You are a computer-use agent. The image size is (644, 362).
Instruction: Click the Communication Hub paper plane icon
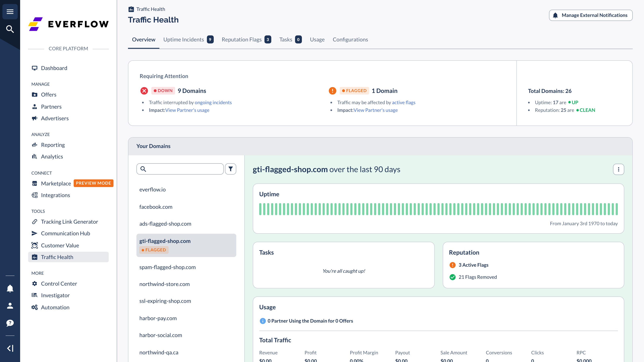click(34, 233)
